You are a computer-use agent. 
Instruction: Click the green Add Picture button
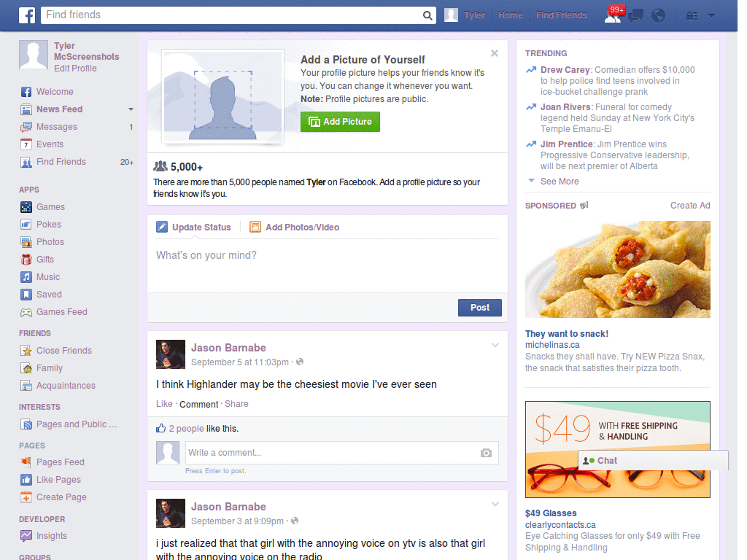[340, 122]
